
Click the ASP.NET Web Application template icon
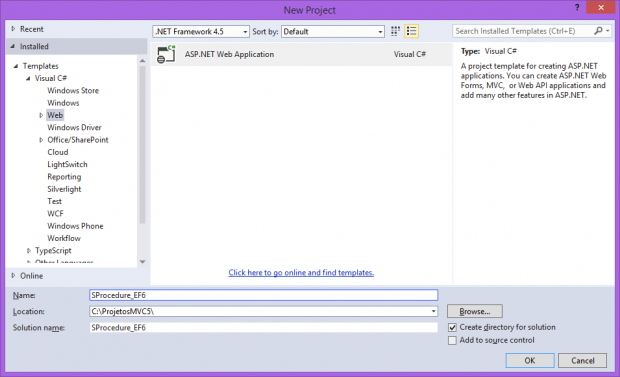click(x=166, y=54)
